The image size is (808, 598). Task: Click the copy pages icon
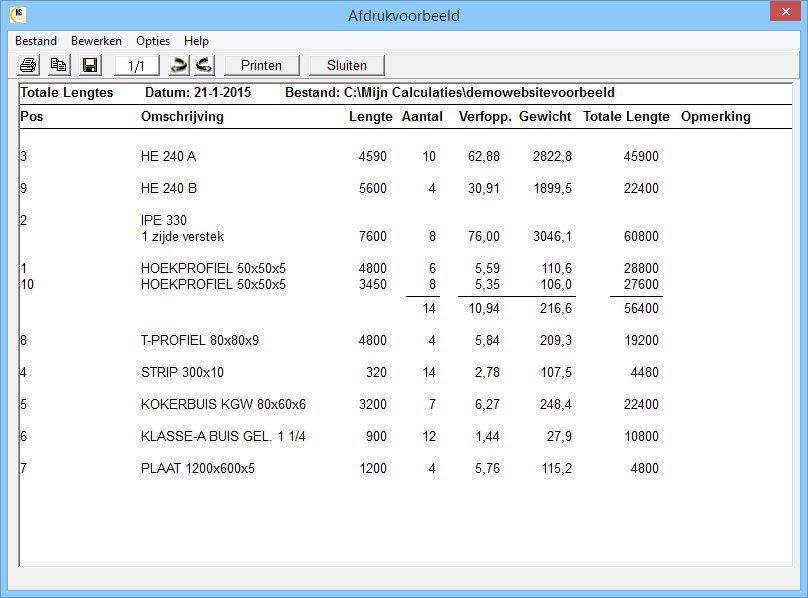tap(58, 65)
